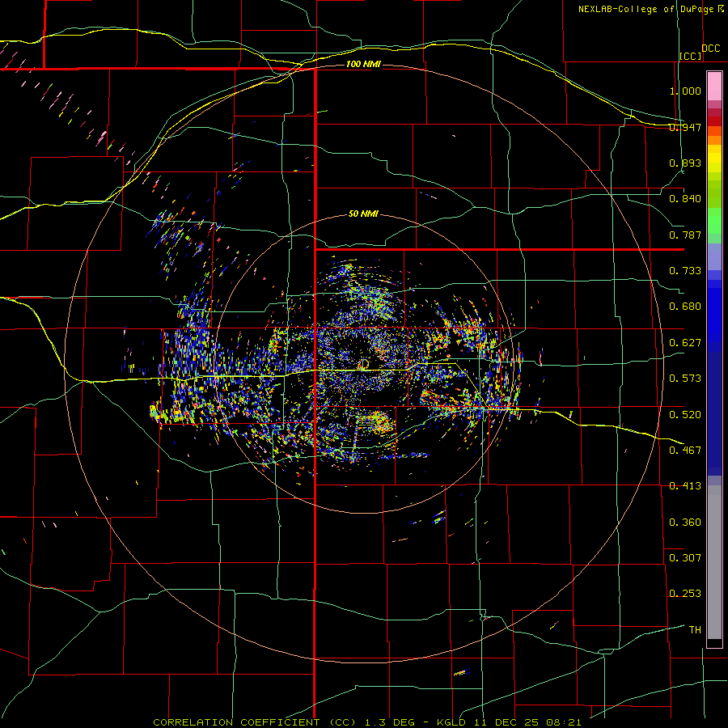Select the 1.000 color scale value
The image size is (728, 728).
click(x=685, y=91)
